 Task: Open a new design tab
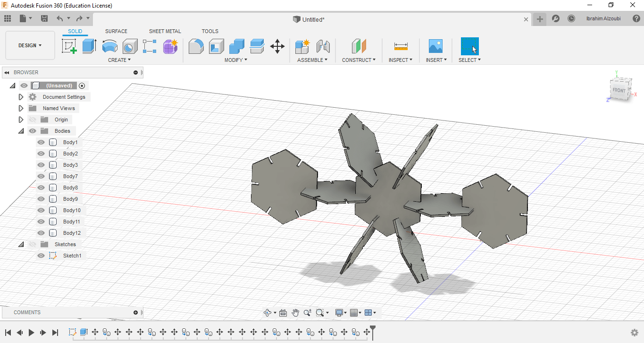tap(540, 19)
